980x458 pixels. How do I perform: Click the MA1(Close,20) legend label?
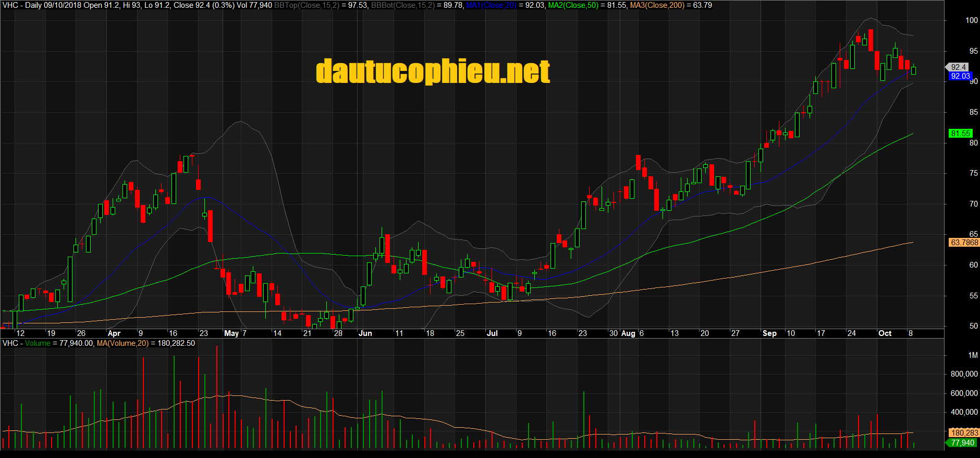tap(491, 5)
